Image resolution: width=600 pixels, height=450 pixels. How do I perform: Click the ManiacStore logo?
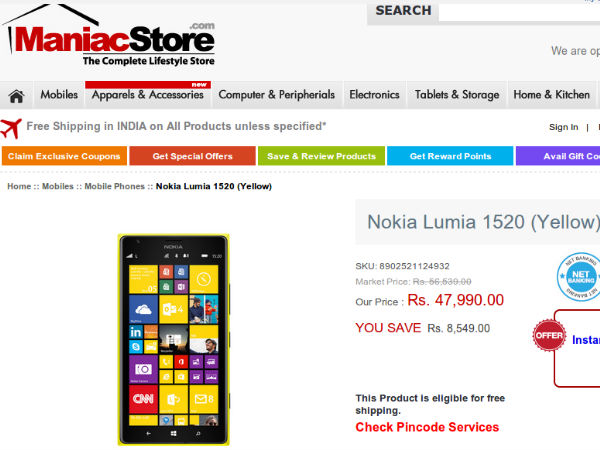click(x=108, y=35)
